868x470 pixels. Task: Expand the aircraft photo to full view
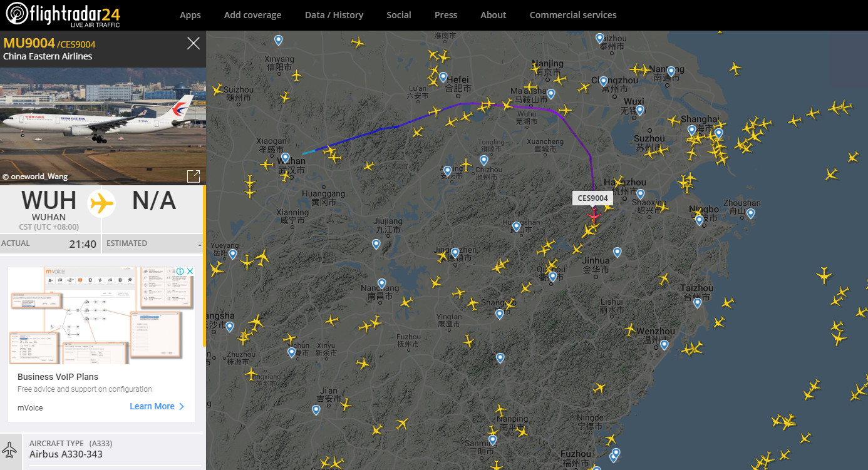click(194, 176)
